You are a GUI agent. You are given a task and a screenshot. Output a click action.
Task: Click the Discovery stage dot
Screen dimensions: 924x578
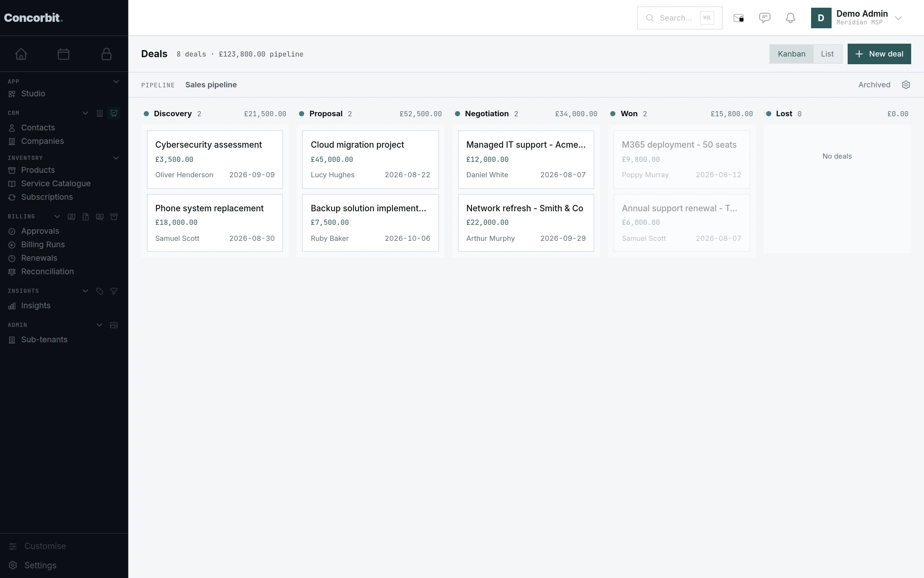tap(146, 114)
